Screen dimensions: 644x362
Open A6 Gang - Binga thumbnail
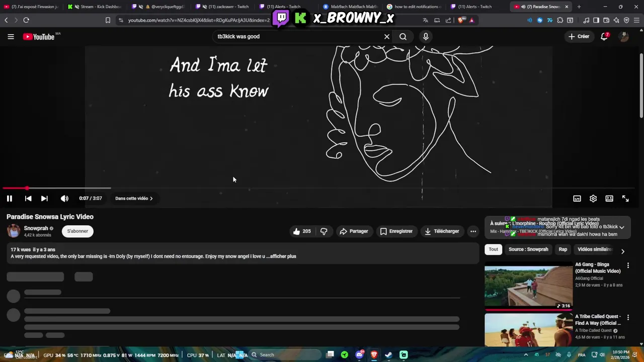[528, 286]
